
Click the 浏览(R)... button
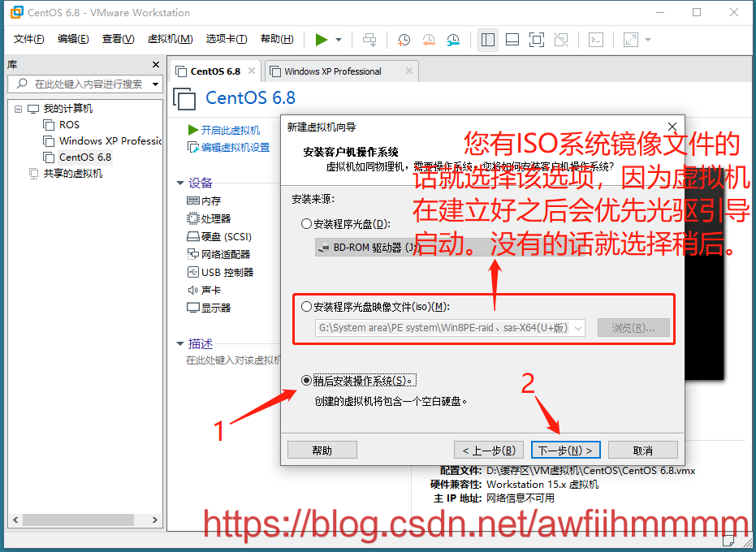point(633,328)
